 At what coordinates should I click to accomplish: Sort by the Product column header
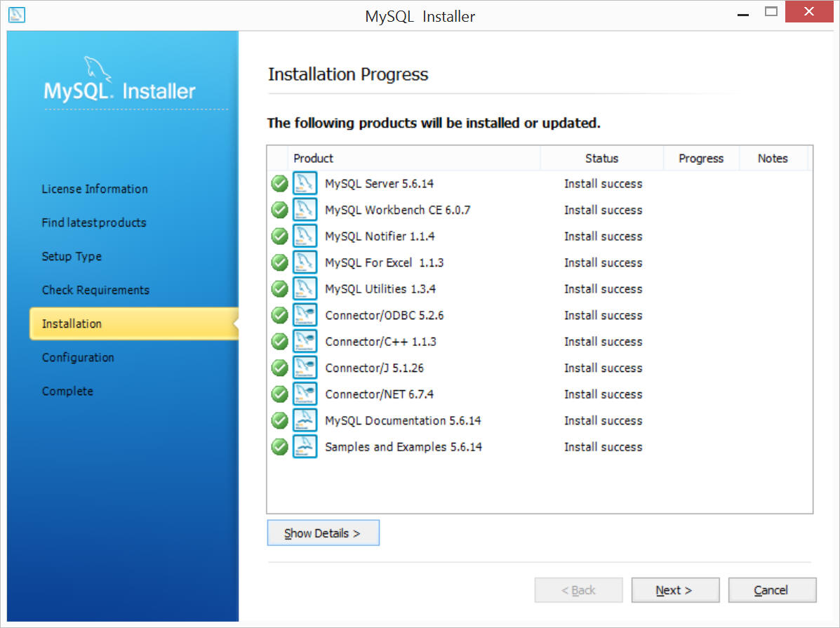(414, 158)
